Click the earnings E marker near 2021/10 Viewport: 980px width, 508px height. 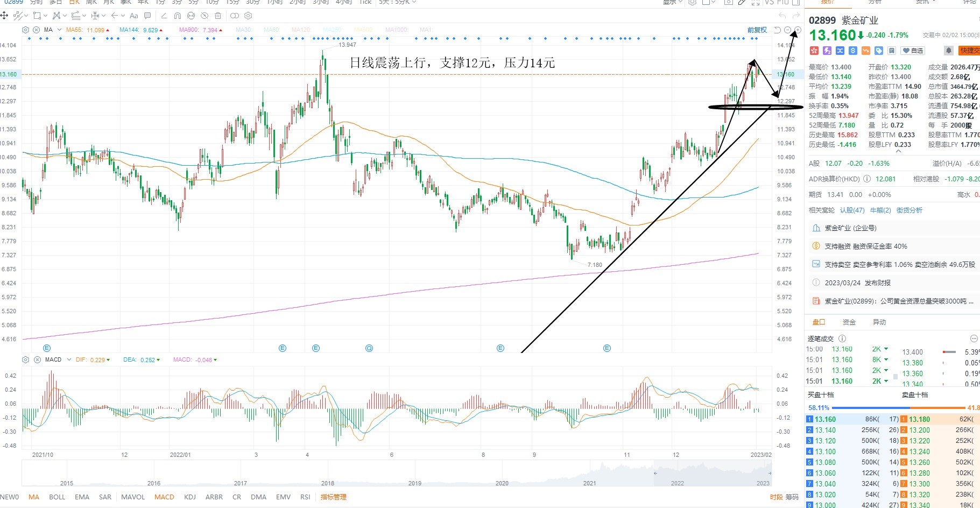pos(47,348)
